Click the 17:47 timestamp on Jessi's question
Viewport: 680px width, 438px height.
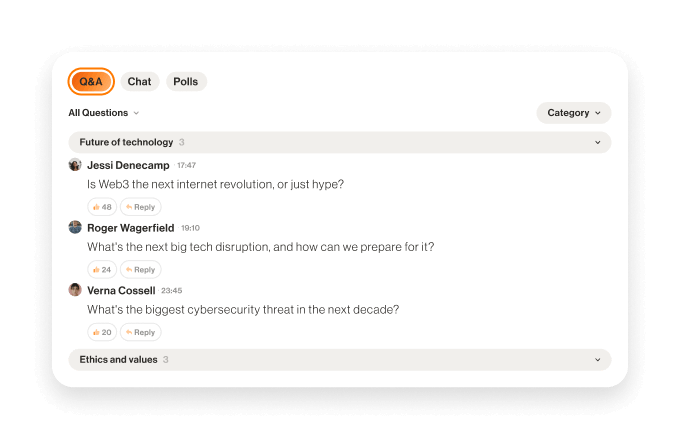186,165
